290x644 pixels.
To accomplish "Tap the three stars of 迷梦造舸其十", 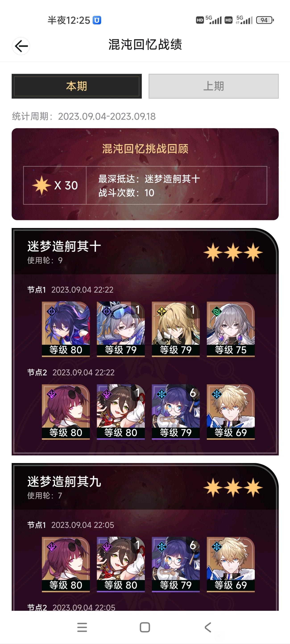I will point(233,252).
